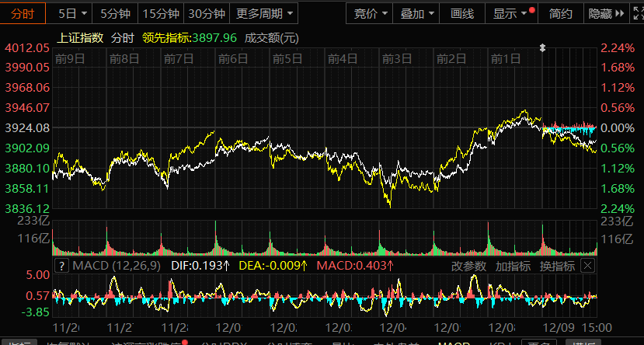Expand the 叠加 overlay dropdown
This screenshot has height=345, width=644.
coord(417,14)
